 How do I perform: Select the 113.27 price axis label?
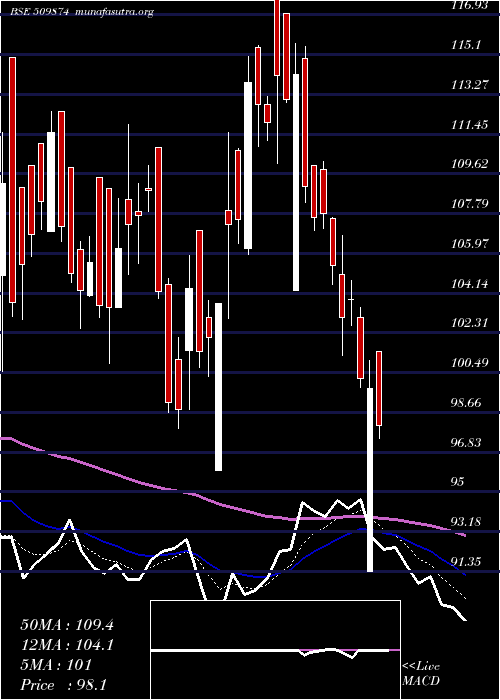point(470,84)
